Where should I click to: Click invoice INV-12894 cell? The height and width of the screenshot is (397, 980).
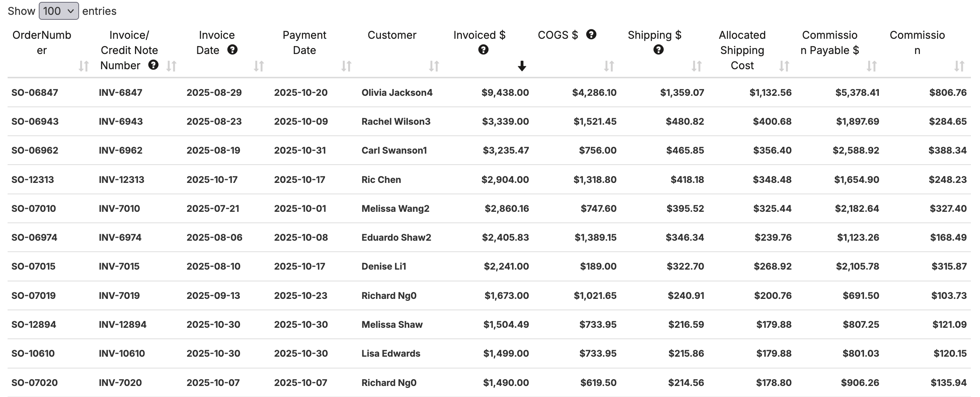[x=122, y=325]
